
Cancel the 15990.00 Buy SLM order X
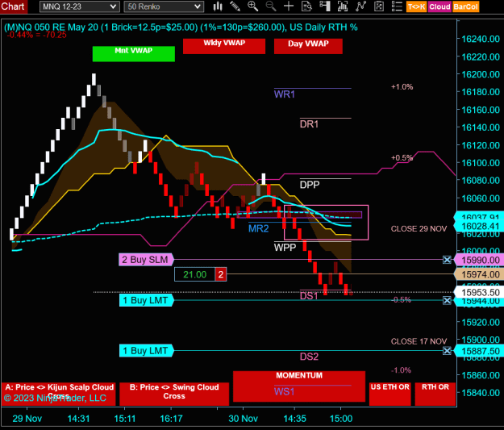447,260
